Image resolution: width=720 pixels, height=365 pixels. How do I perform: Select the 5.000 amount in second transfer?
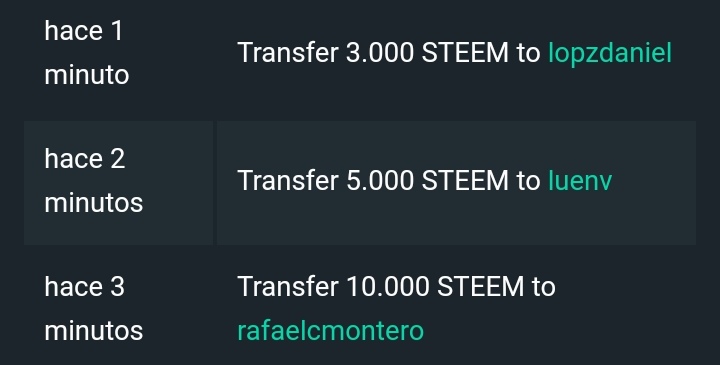[x=380, y=180]
